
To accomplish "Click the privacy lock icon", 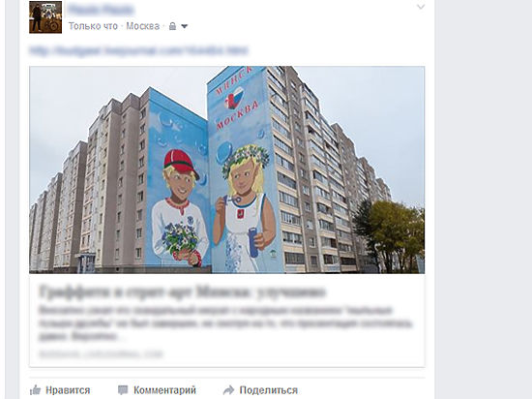I will tap(172, 26).
